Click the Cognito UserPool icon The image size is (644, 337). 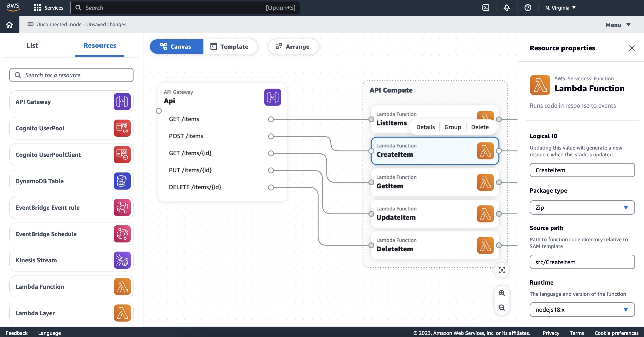(x=122, y=128)
